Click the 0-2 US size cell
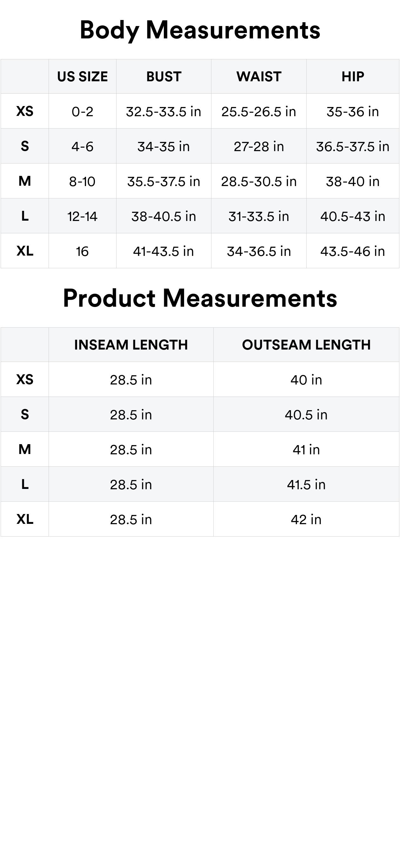The height and width of the screenshot is (868, 400). click(x=83, y=112)
